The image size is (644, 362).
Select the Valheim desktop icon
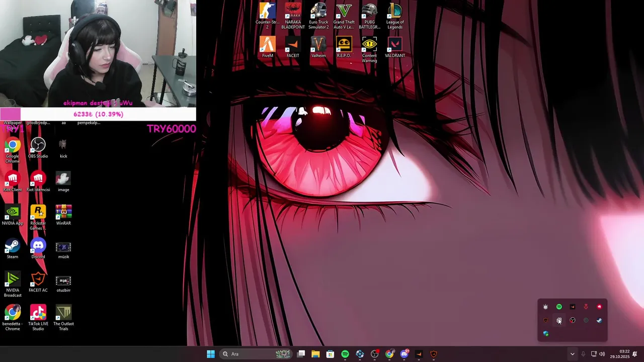point(318,47)
